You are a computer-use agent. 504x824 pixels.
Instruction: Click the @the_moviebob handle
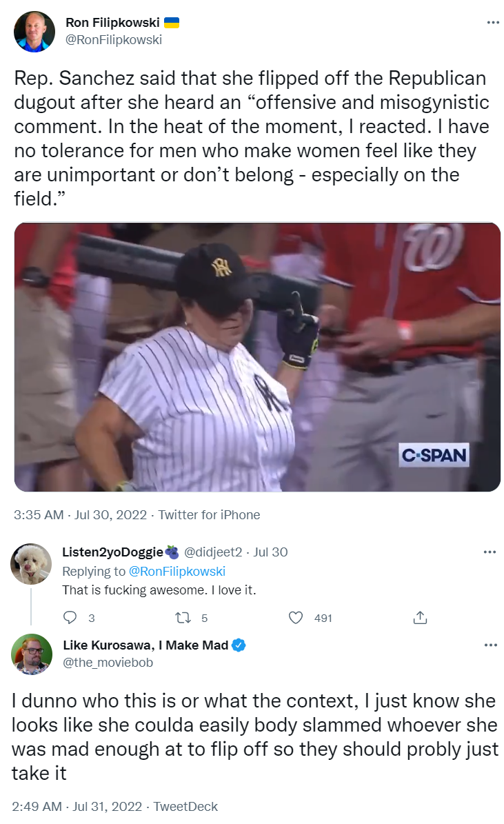(x=108, y=663)
